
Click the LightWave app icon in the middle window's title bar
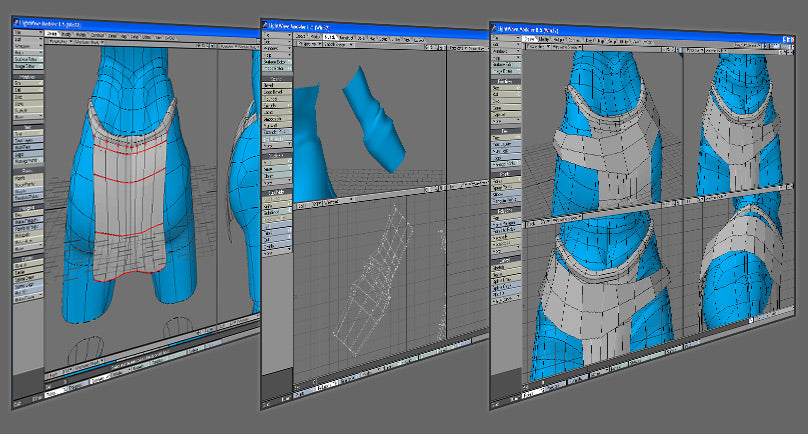(x=265, y=24)
